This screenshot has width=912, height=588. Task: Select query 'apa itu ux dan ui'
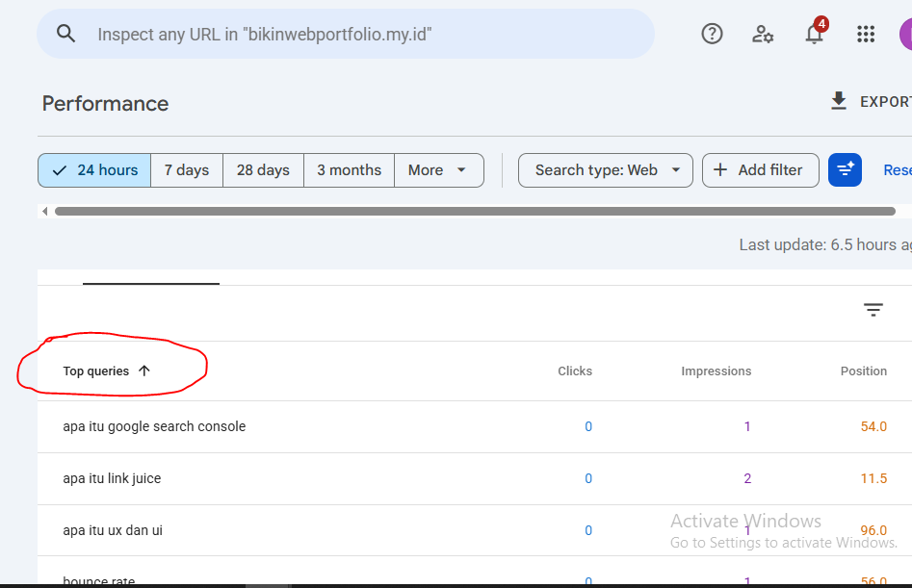pyautogui.click(x=113, y=530)
